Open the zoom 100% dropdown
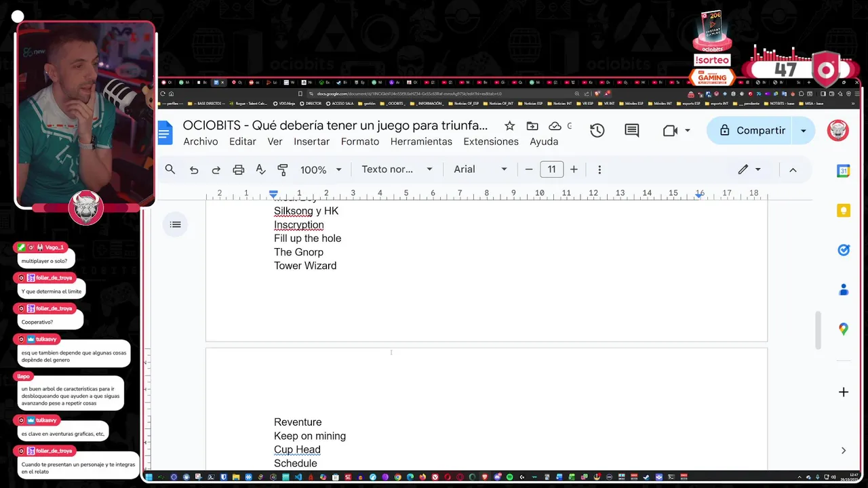Screen dimensions: 868x488 [321, 169]
